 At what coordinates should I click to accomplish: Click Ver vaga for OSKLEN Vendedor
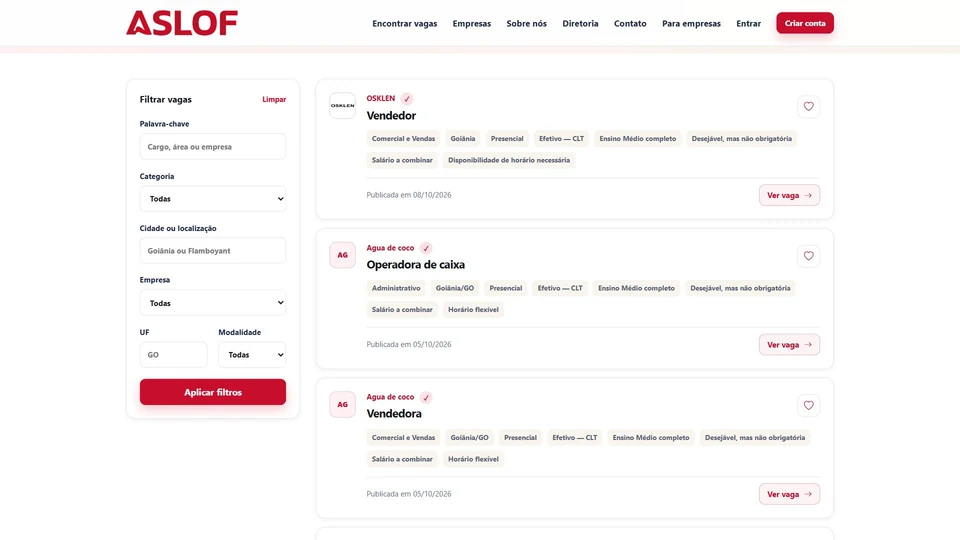tap(789, 195)
